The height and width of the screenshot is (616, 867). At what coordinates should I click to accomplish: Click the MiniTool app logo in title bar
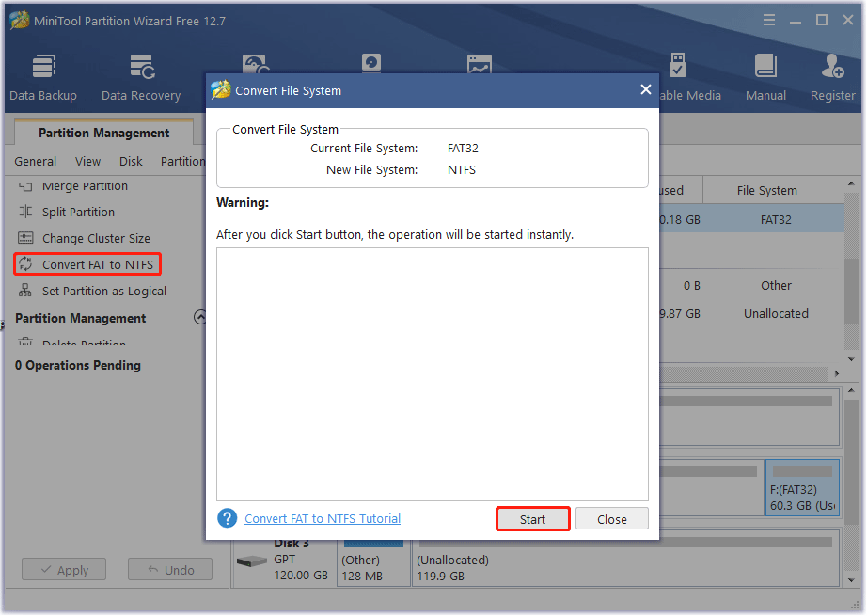coord(20,21)
